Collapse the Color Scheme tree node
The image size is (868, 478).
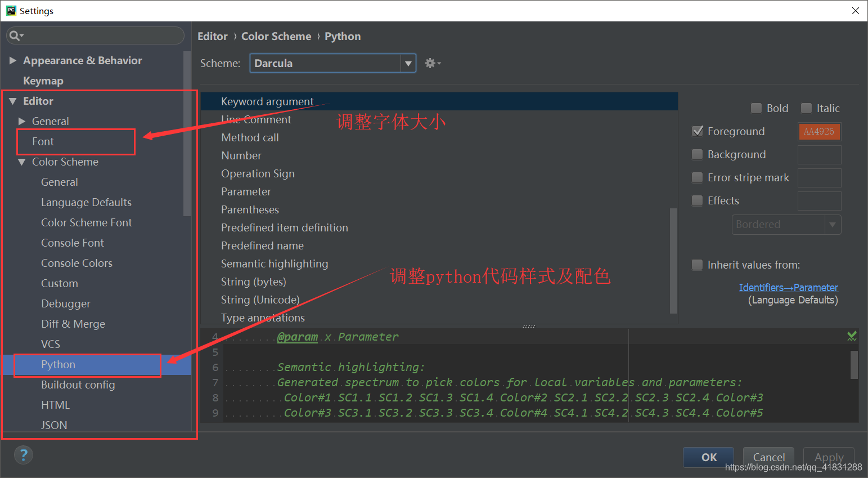click(x=22, y=162)
